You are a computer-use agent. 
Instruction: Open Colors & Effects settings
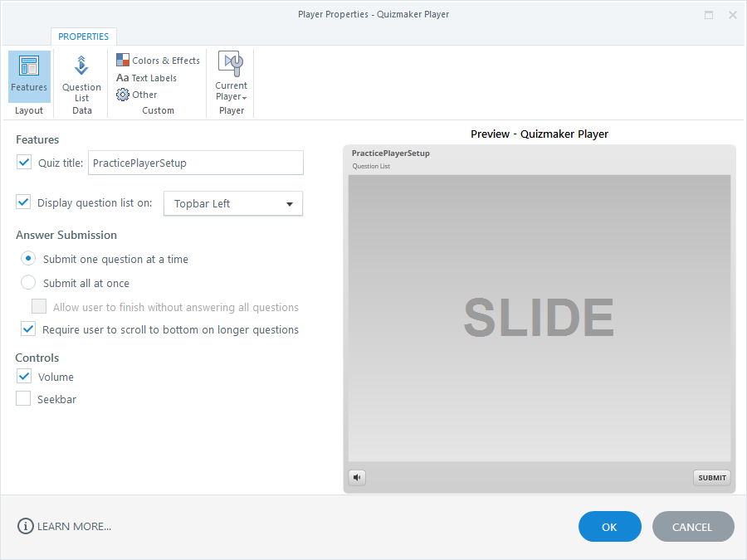pyautogui.click(x=159, y=61)
